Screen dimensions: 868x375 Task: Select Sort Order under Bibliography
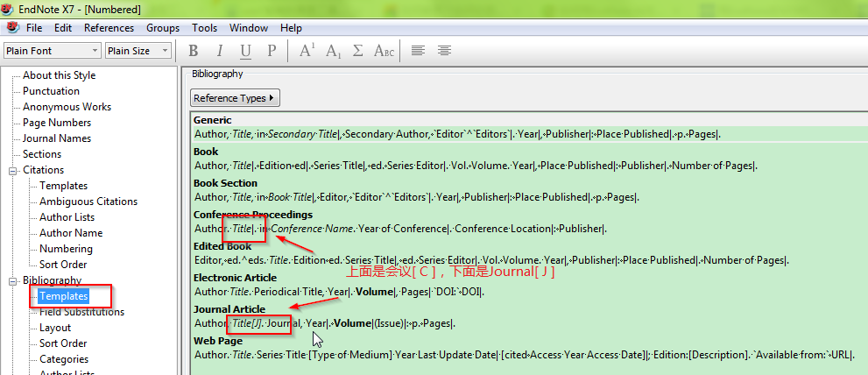point(63,343)
